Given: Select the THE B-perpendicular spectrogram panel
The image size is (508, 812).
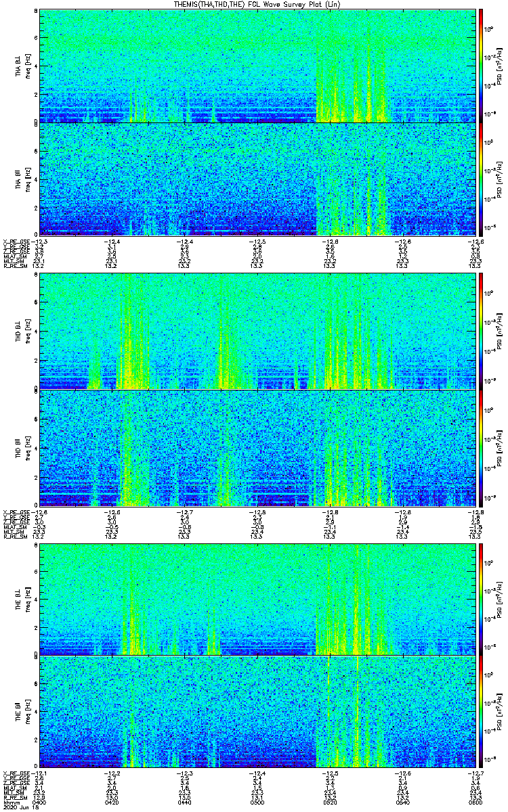Looking at the screenshot, I should tap(256, 600).
